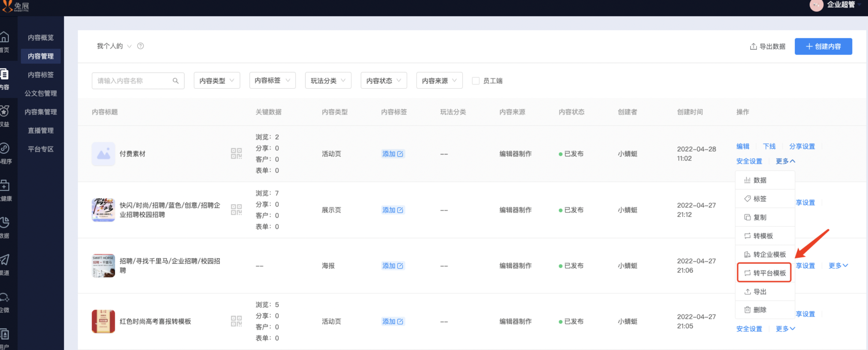Click the user avatar next to 企业超管
The image size is (868, 350).
tap(816, 5)
